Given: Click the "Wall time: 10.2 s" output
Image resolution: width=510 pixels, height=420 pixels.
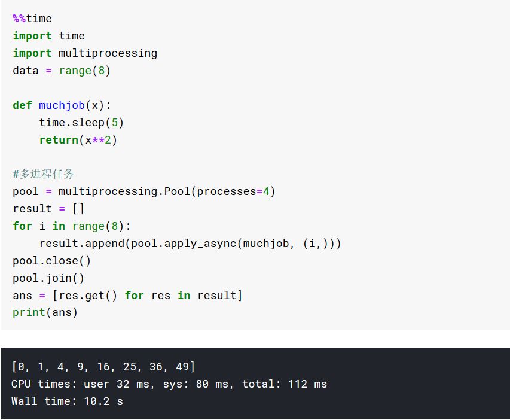Looking at the screenshot, I should tap(67, 401).
